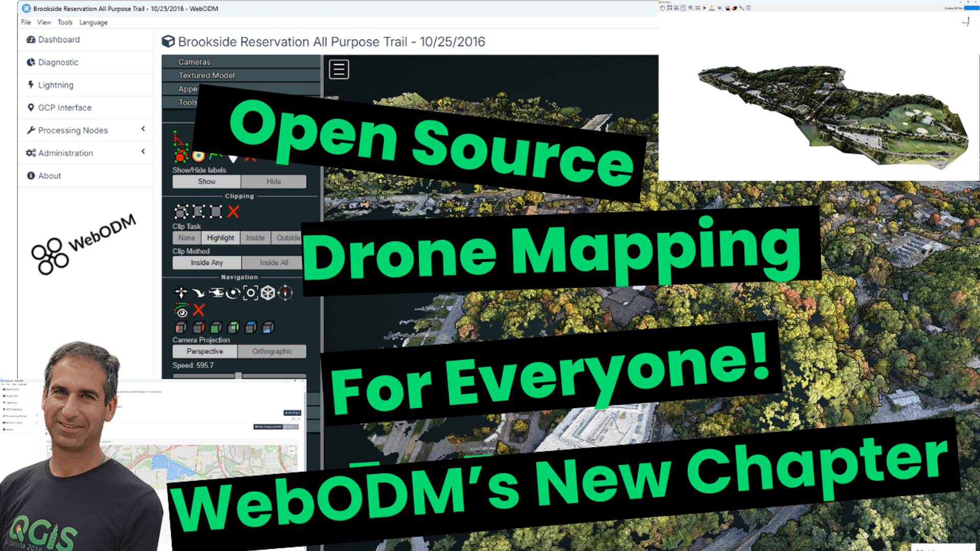Screen dimensions: 980x551
Task: Open the File menu
Action: [x=26, y=22]
